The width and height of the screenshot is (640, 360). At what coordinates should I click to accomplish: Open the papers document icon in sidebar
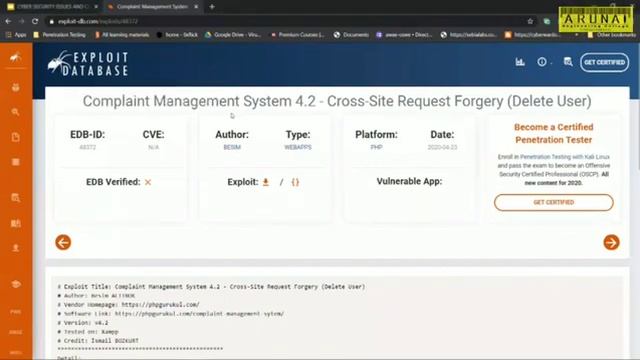16,137
